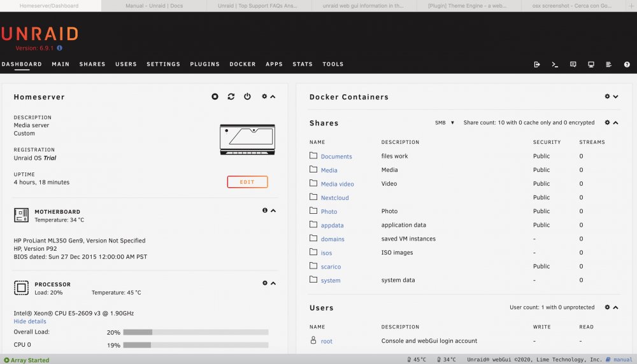Click the motherboard chip icon
The width and height of the screenshot is (637, 364).
click(x=21, y=215)
